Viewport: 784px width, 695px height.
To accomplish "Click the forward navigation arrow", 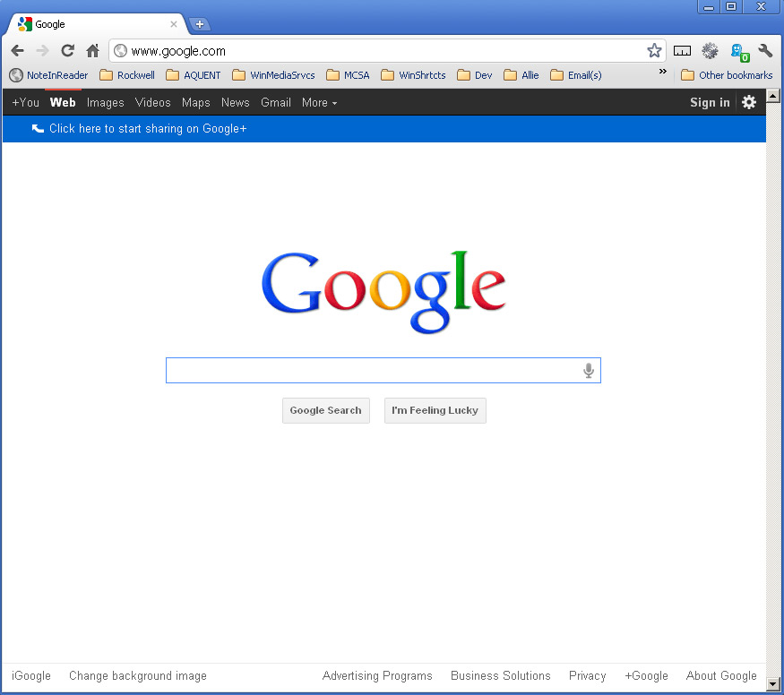I will tap(43, 50).
